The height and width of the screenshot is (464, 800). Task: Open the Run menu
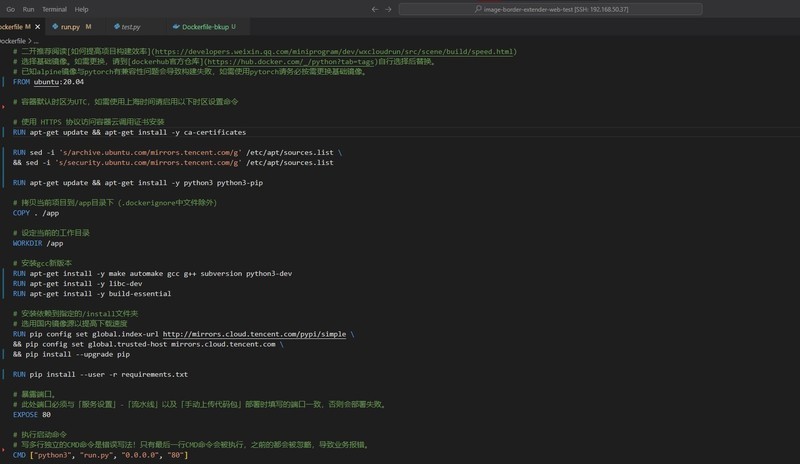pyautogui.click(x=28, y=9)
